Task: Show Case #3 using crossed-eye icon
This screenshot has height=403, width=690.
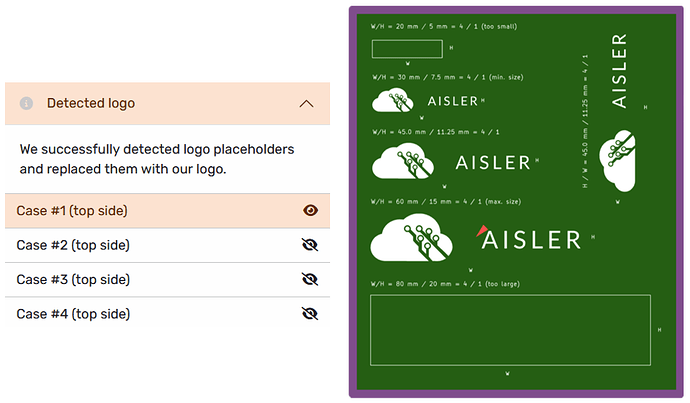Action: pos(310,279)
